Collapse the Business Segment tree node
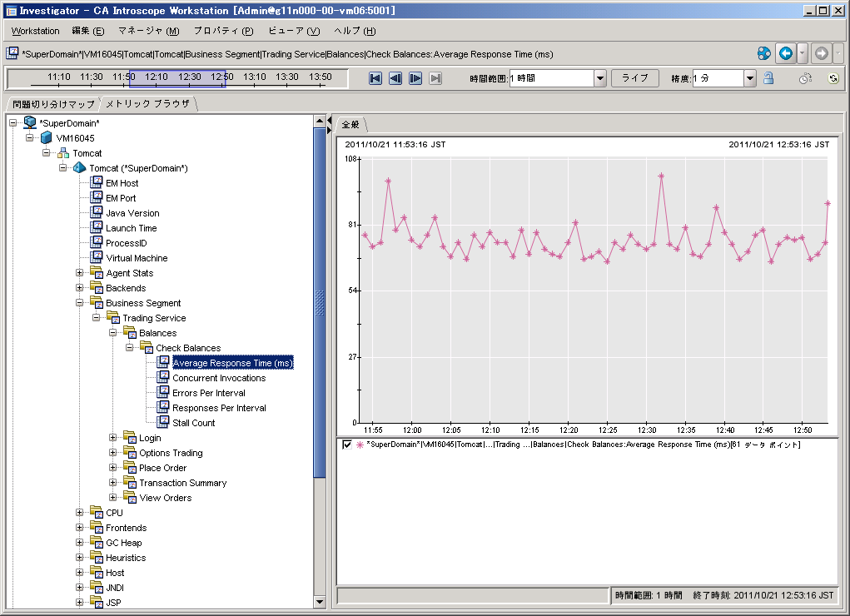The width and height of the screenshot is (850, 616). click(x=80, y=303)
